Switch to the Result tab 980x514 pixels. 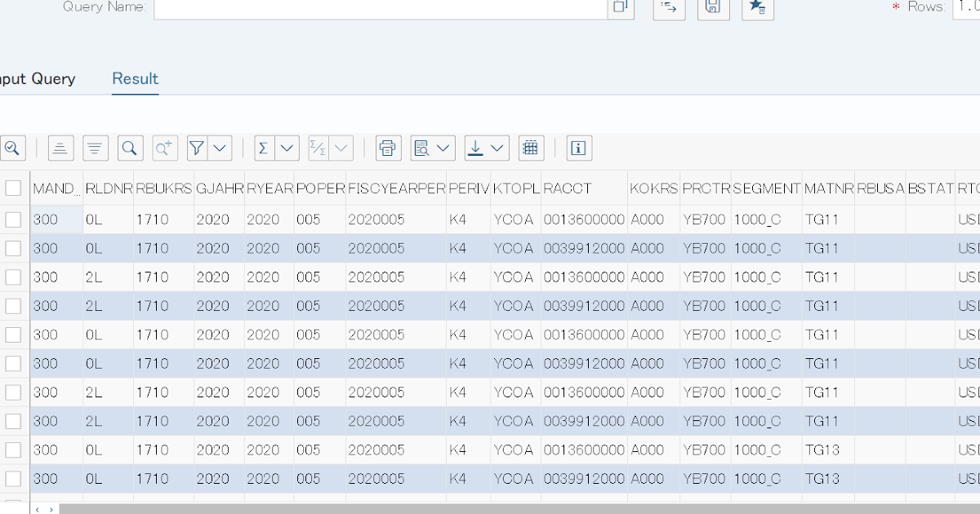pos(135,78)
